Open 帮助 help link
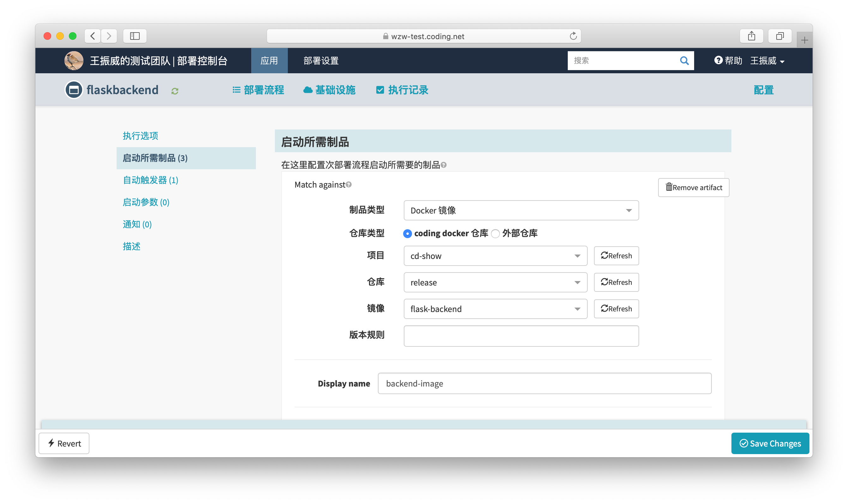This screenshot has height=504, width=848. pos(728,61)
